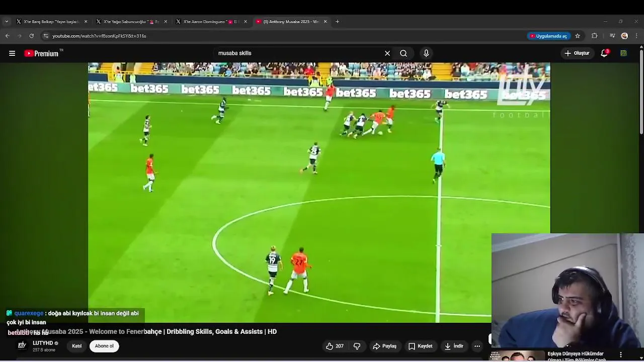Open a new browser tab
Image resolution: width=644 pixels, height=362 pixels.
pos(337,22)
